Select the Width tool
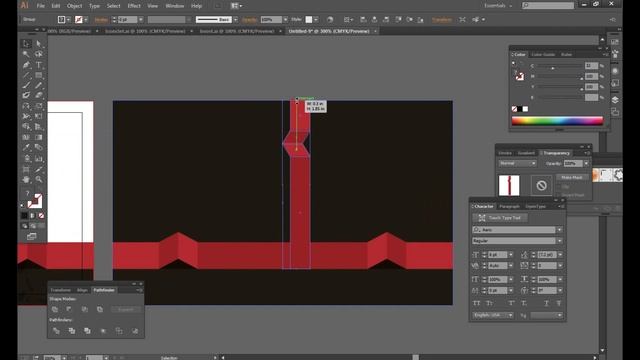Viewport: 640px width, 360px height. pyautogui.click(x=27, y=116)
